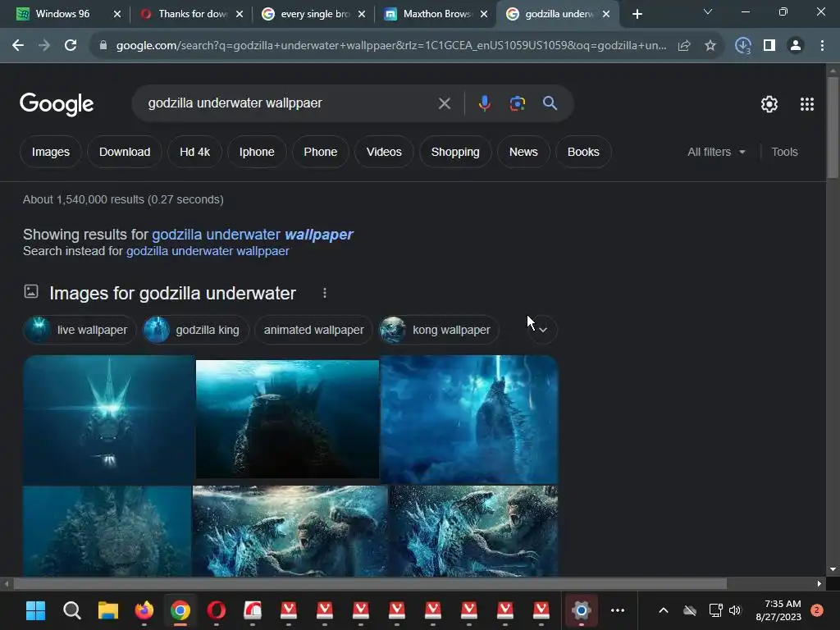This screenshot has height=630, width=840.
Task: Launch Firefox from the taskbar
Action: click(144, 610)
